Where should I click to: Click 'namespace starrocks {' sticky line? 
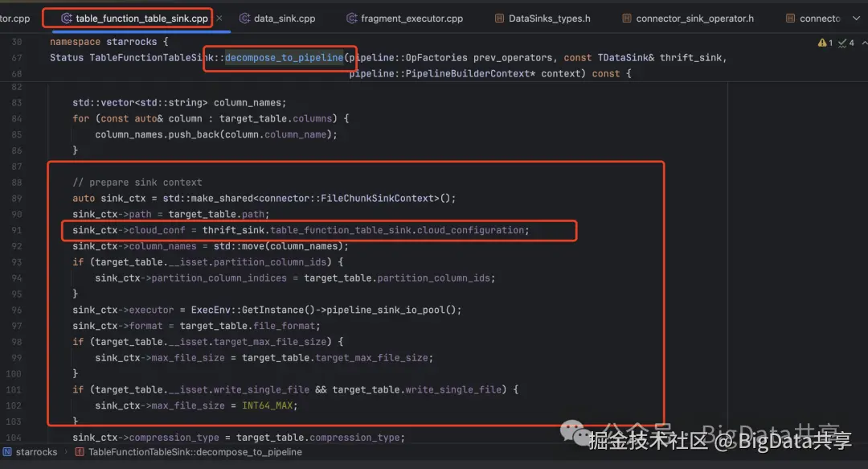109,42
